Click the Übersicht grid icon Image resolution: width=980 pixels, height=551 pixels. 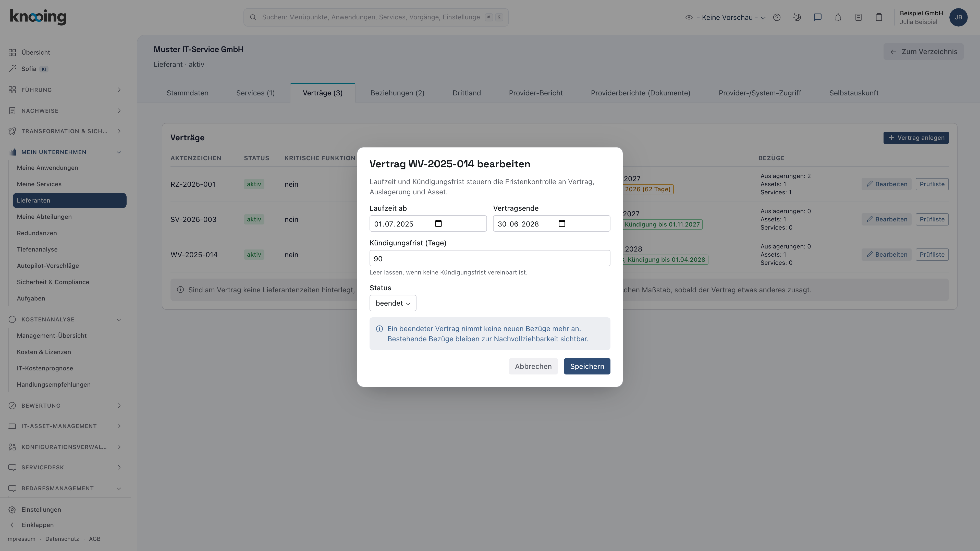coord(12,53)
